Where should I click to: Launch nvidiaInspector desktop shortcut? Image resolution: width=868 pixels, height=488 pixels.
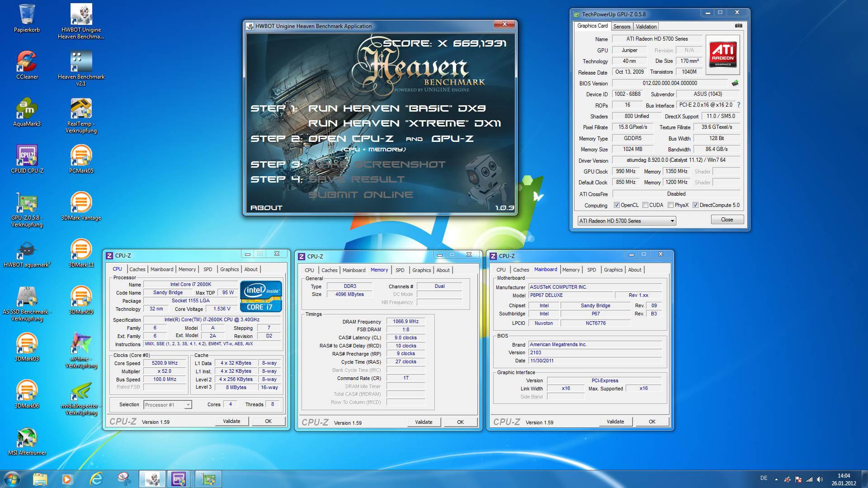pyautogui.click(x=81, y=397)
